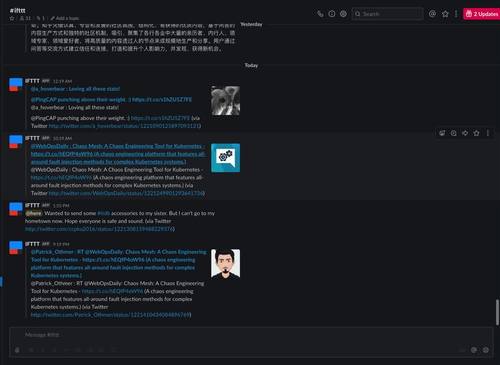Open more options vertical dots in header

[x=456, y=14]
